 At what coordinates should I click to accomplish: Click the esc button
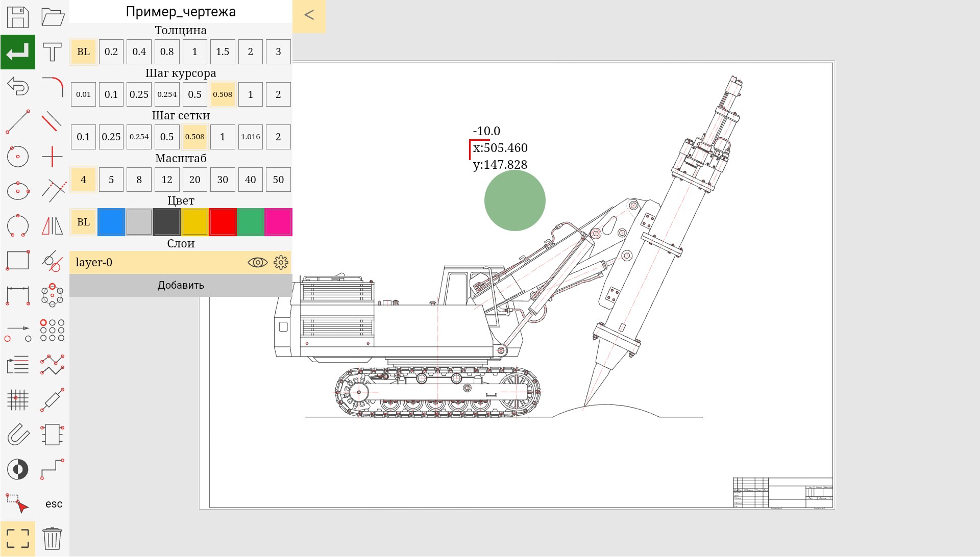[x=54, y=504]
